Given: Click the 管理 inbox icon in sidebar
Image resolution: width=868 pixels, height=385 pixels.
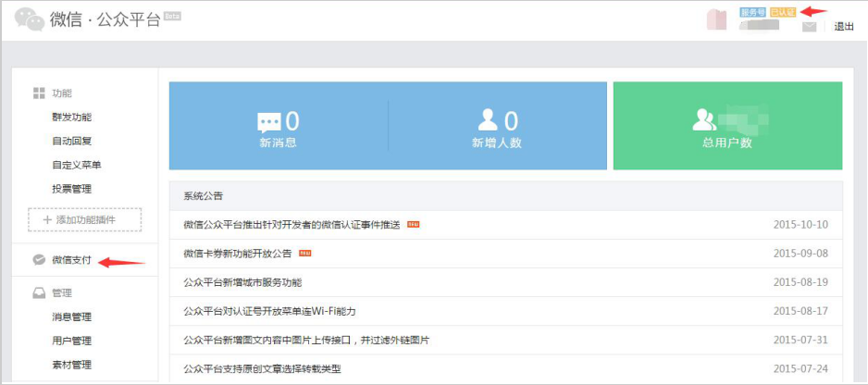Looking at the screenshot, I should 39,293.
